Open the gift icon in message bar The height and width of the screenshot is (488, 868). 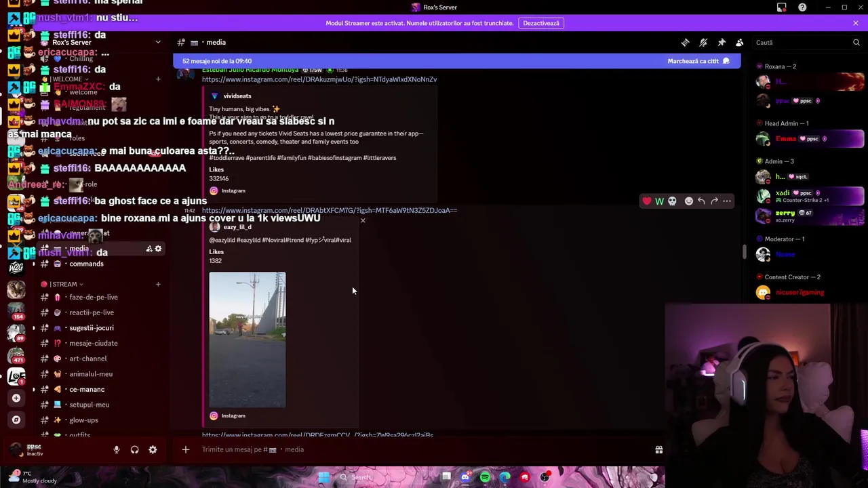click(658, 449)
